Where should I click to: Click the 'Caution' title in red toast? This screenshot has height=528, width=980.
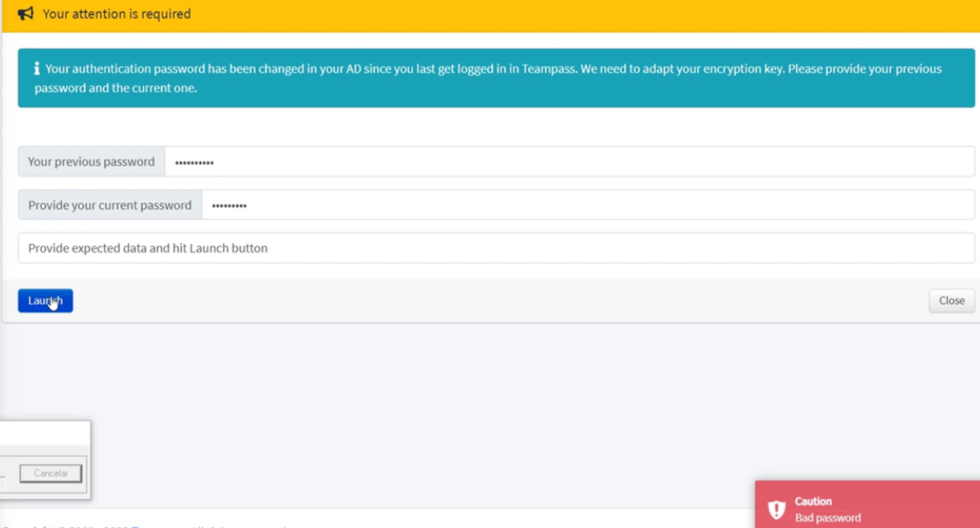(813, 501)
